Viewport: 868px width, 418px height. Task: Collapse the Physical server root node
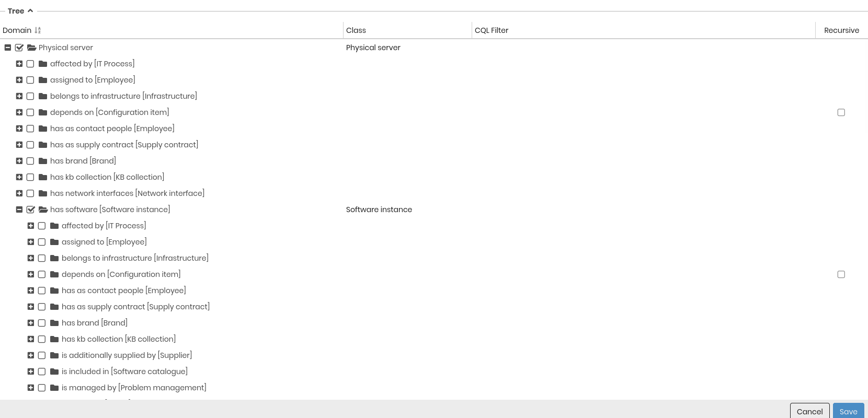[x=8, y=48]
